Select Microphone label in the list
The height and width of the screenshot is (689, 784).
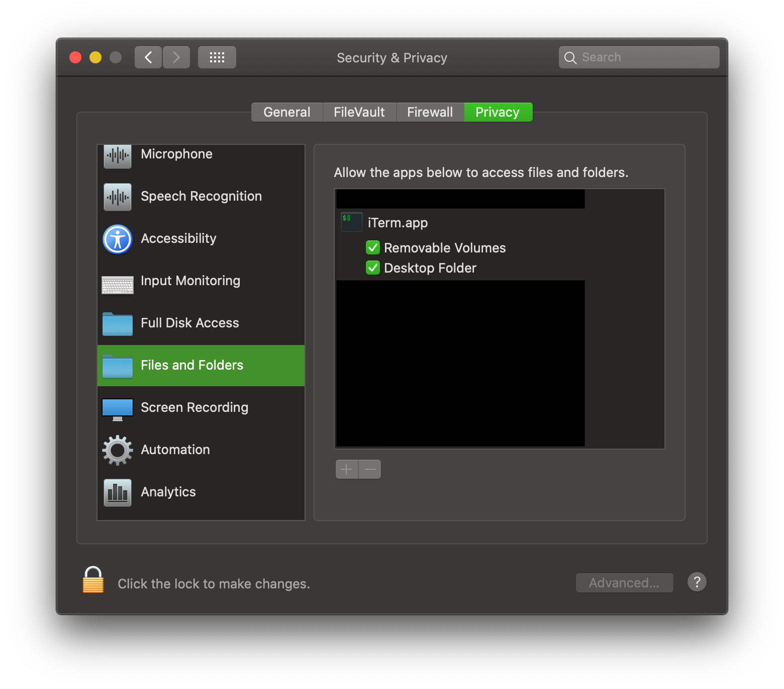pyautogui.click(x=176, y=154)
